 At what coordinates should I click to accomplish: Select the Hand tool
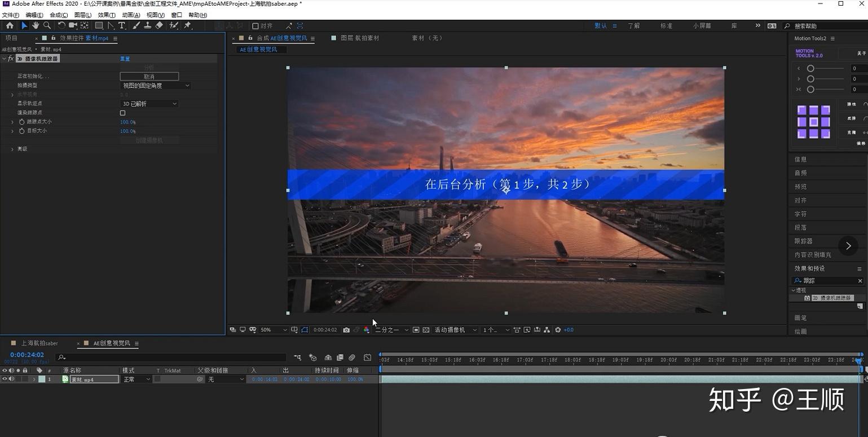tap(36, 25)
